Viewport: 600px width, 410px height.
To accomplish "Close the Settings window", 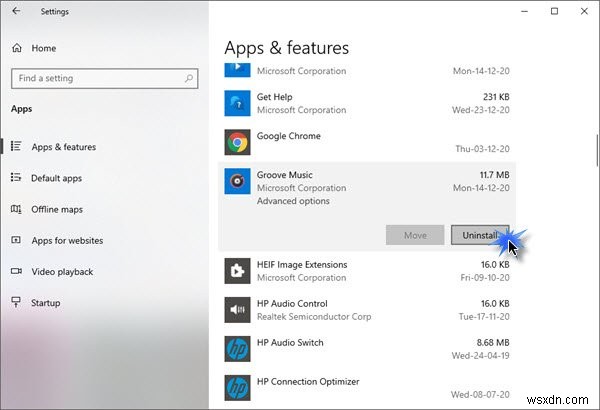I will coord(584,11).
